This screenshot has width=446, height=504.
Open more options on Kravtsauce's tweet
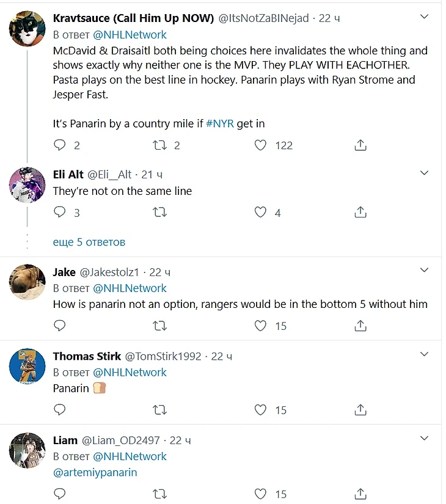click(424, 18)
